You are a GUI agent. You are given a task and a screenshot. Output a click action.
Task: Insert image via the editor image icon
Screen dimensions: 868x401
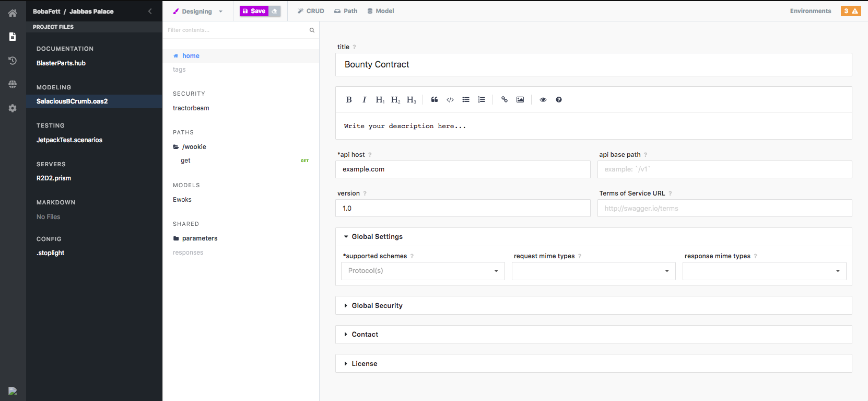pyautogui.click(x=520, y=100)
